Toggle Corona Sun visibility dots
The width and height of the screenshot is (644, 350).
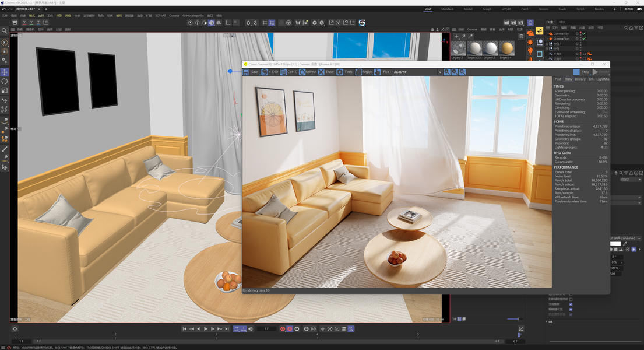point(580,38)
